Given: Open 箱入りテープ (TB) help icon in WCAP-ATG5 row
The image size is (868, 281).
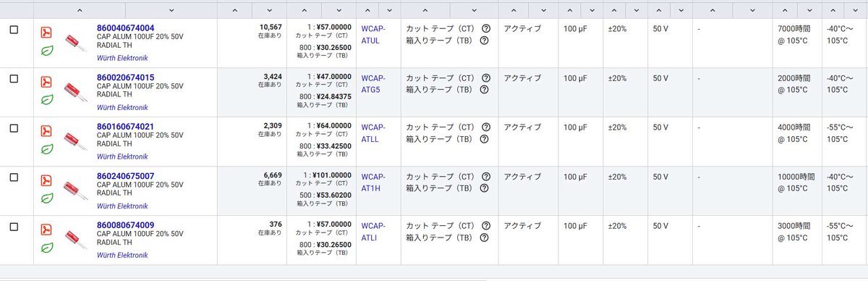Looking at the screenshot, I should click(x=485, y=90).
